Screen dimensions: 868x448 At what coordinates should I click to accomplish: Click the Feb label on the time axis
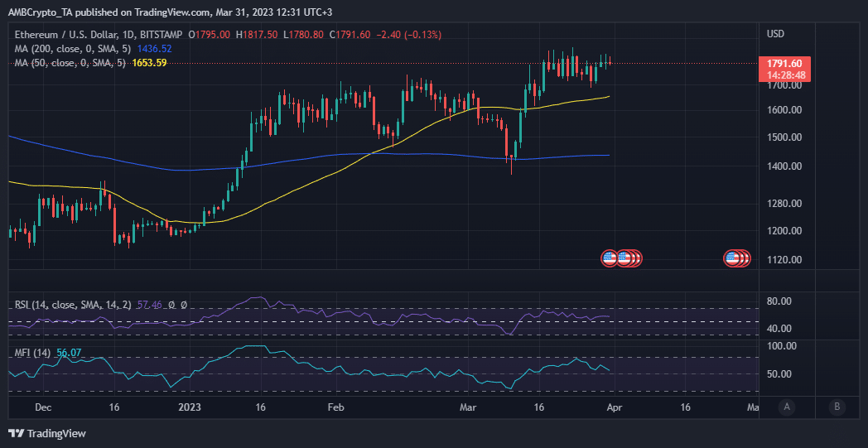[x=335, y=407]
